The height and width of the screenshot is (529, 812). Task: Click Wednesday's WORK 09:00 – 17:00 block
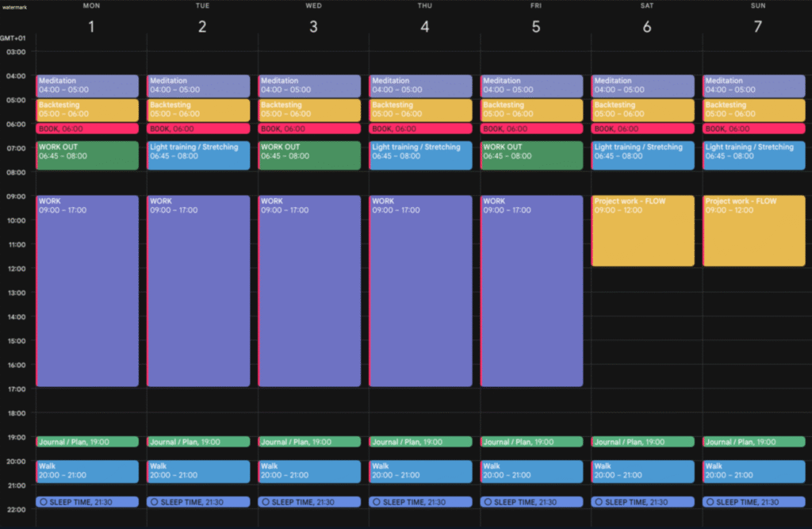coord(309,291)
